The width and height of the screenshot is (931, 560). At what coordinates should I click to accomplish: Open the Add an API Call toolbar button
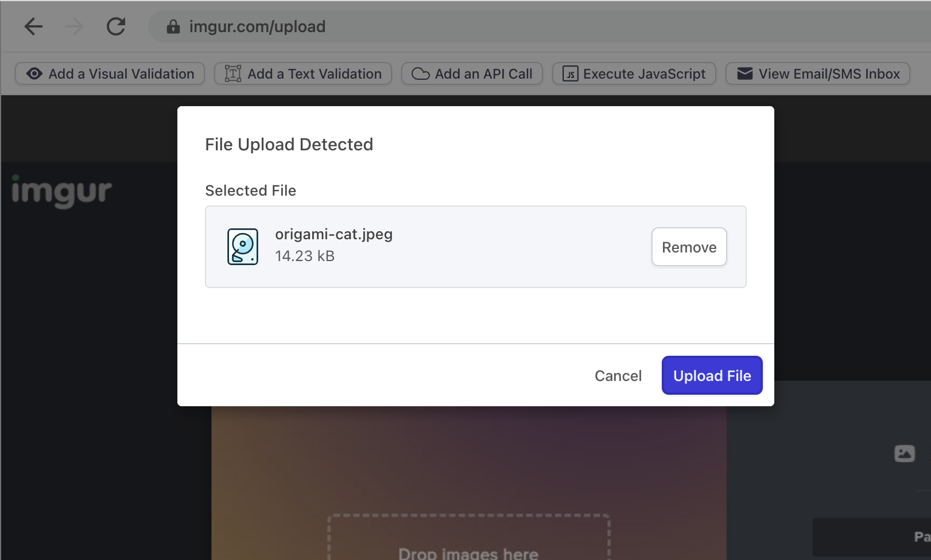pyautogui.click(x=472, y=73)
